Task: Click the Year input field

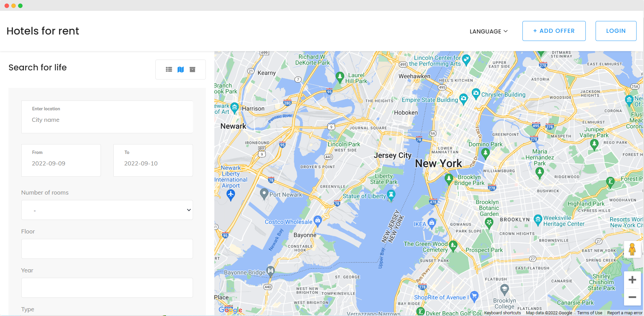Action: 107,288
